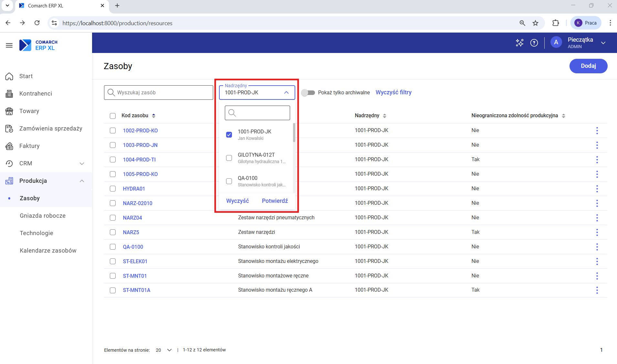Open Kalendarze zasobów menu item

click(x=48, y=251)
